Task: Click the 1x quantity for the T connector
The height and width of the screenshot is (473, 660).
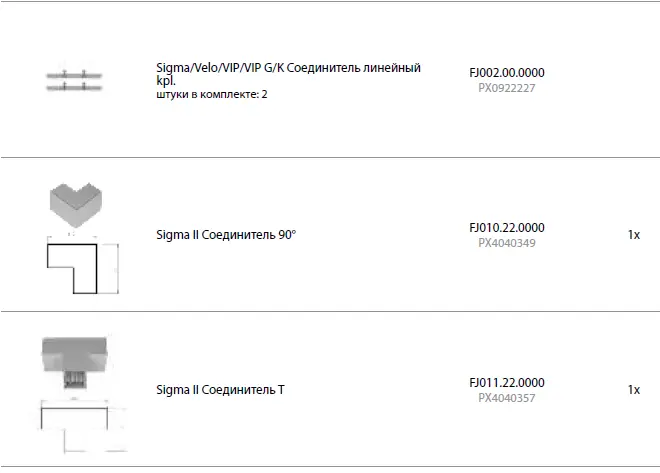Action: coord(633,389)
